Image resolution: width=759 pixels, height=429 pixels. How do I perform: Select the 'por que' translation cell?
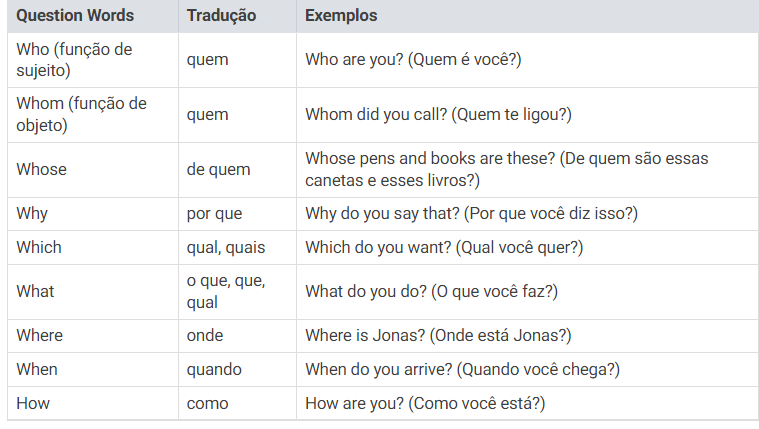(x=237, y=214)
